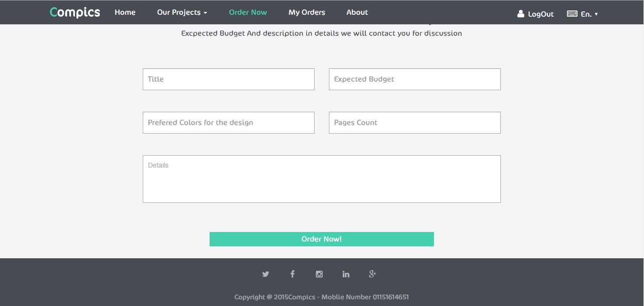This screenshot has height=306, width=644.
Task: Focus the Title input field
Action: pyautogui.click(x=229, y=79)
